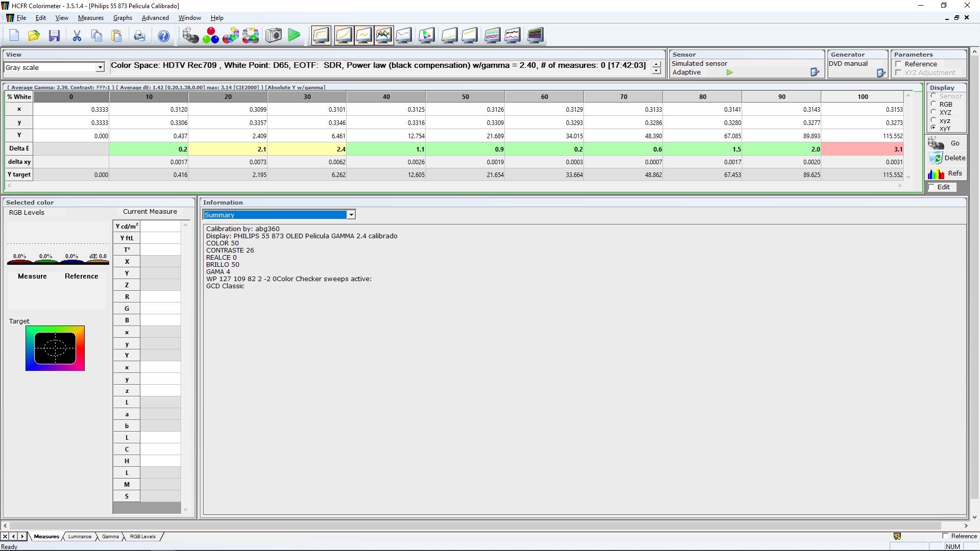Open the Graphs menu
Image resolution: width=980 pixels, height=551 pixels.
pos(122,18)
